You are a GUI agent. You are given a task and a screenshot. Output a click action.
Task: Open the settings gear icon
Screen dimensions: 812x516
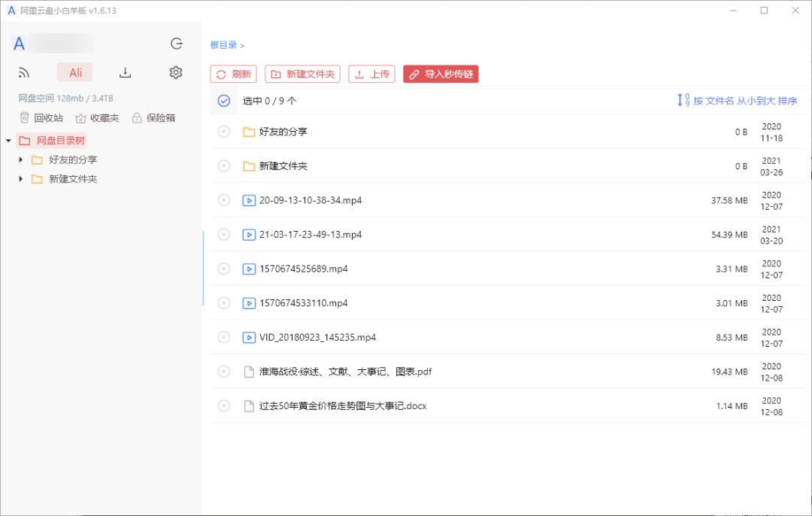click(175, 72)
